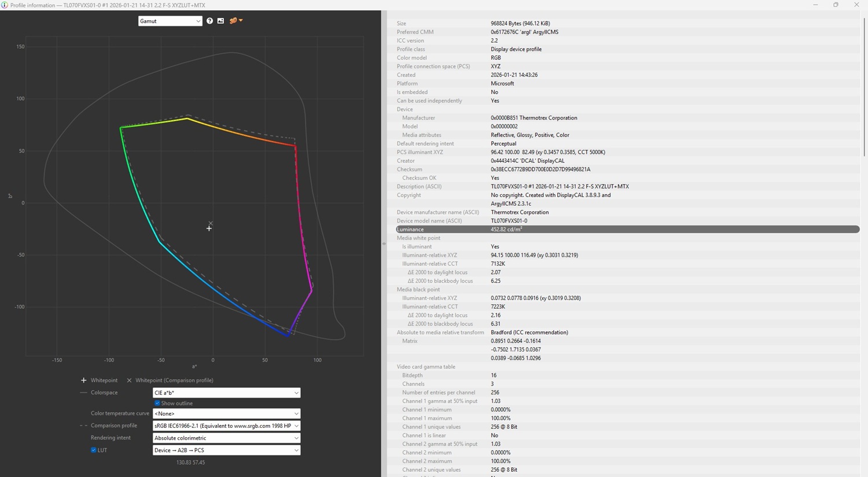
Task: Click the save graph as image icon
Action: (x=220, y=21)
